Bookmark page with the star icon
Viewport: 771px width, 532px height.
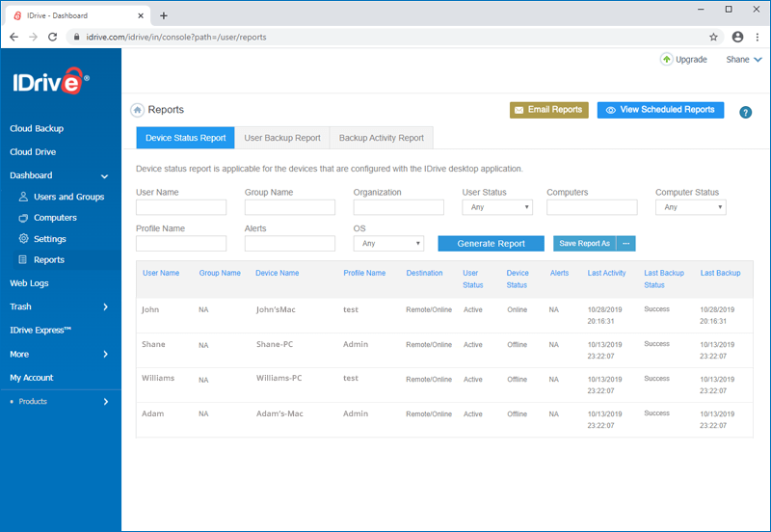pyautogui.click(x=713, y=37)
